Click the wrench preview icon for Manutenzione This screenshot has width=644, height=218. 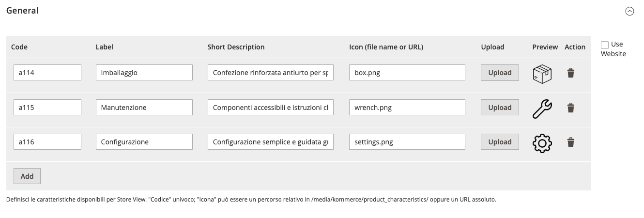click(x=542, y=109)
